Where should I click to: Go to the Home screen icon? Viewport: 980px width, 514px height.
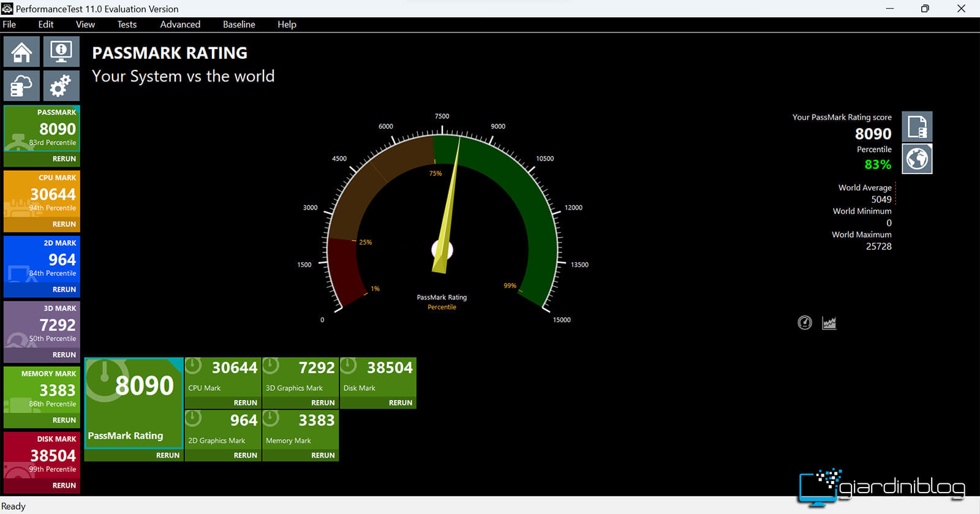click(21, 51)
